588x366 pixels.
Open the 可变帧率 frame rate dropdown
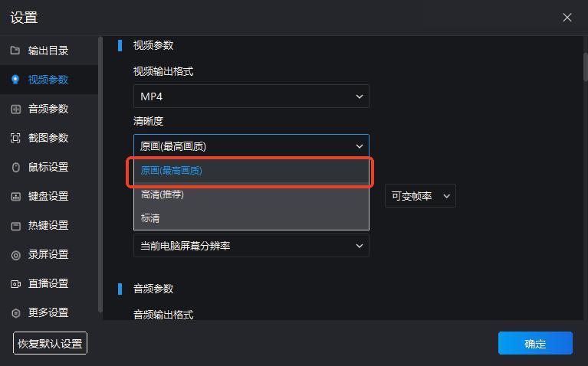(420, 196)
